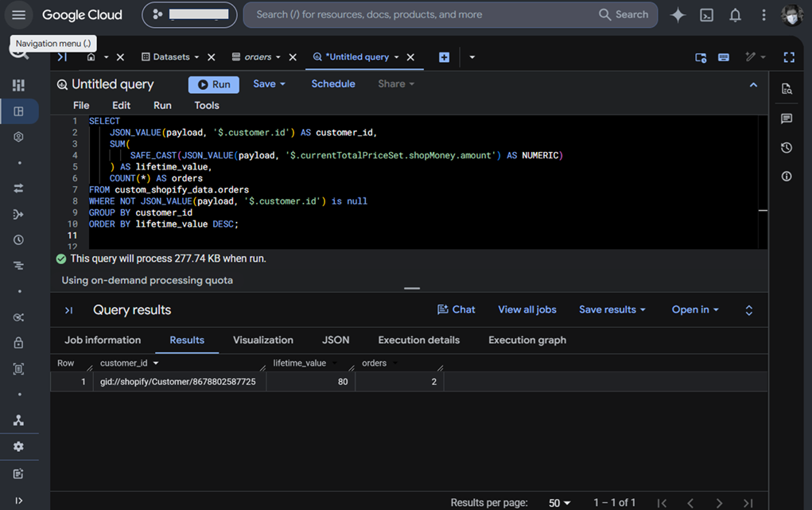The height and width of the screenshot is (510, 812).
Task: Open the Tools menu
Action: tap(207, 105)
